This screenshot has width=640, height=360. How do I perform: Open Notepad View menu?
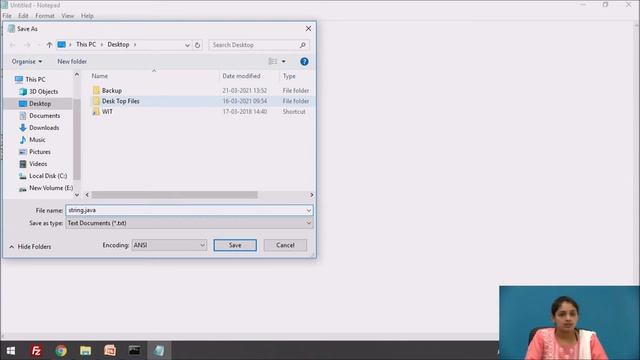click(x=68, y=16)
